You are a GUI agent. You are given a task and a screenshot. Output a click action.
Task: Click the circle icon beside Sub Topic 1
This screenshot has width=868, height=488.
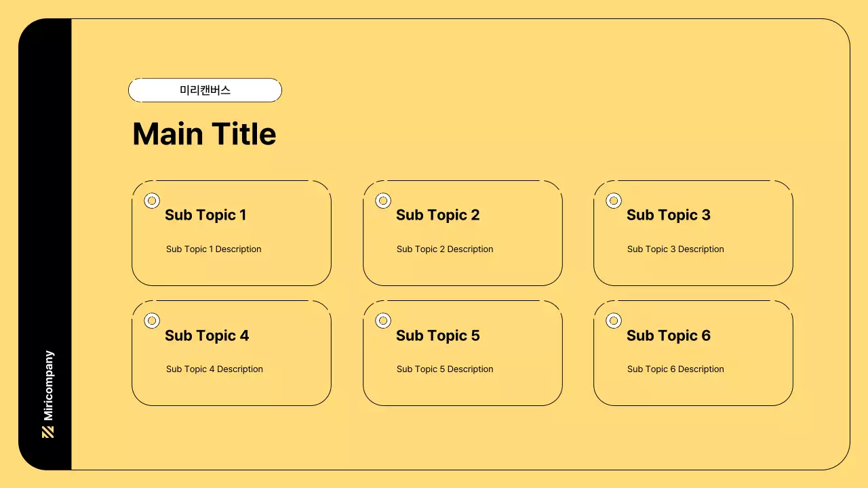click(152, 201)
